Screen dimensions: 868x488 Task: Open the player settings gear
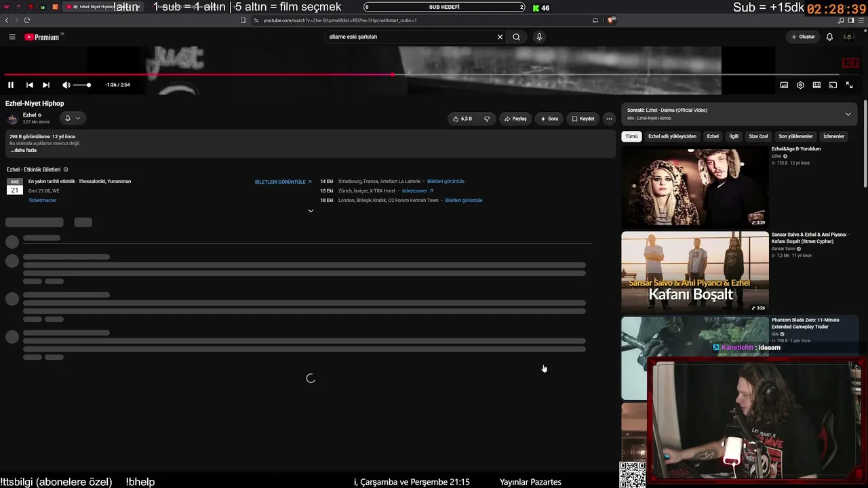[800, 85]
